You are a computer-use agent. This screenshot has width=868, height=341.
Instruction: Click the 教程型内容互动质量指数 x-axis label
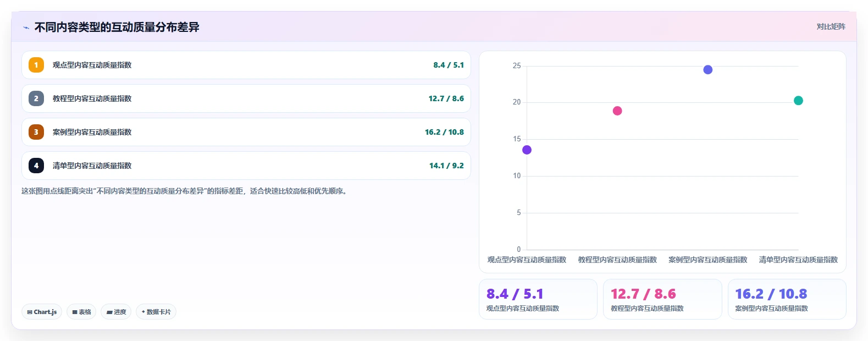click(617, 260)
